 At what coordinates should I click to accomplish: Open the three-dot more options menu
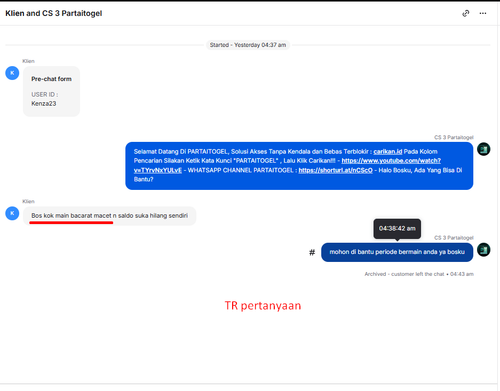click(483, 13)
